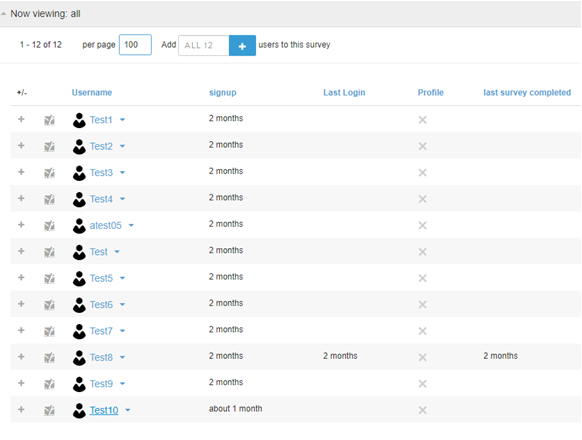Click the ALL 12 add users field

pos(204,46)
